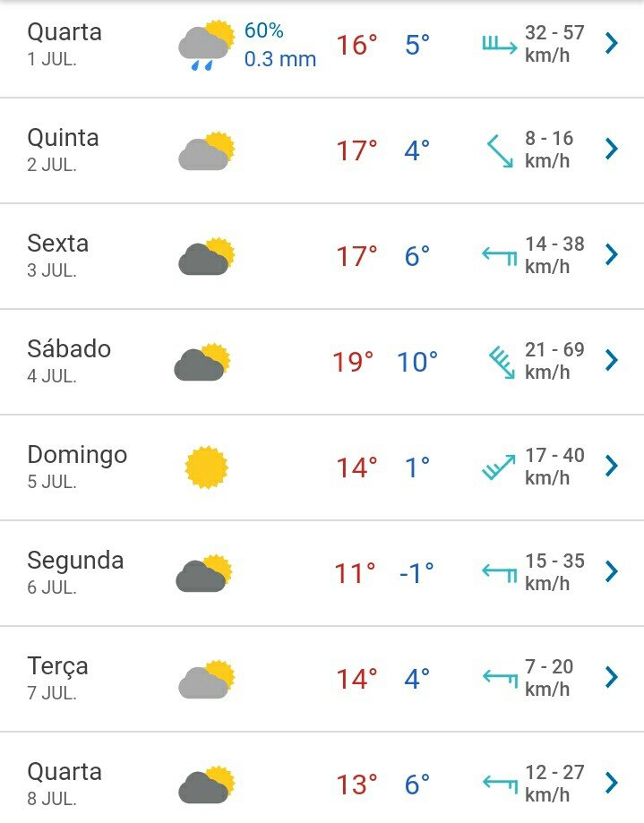
Task: Expand the Sexta 3 Jul details chevron
Action: pos(612,254)
